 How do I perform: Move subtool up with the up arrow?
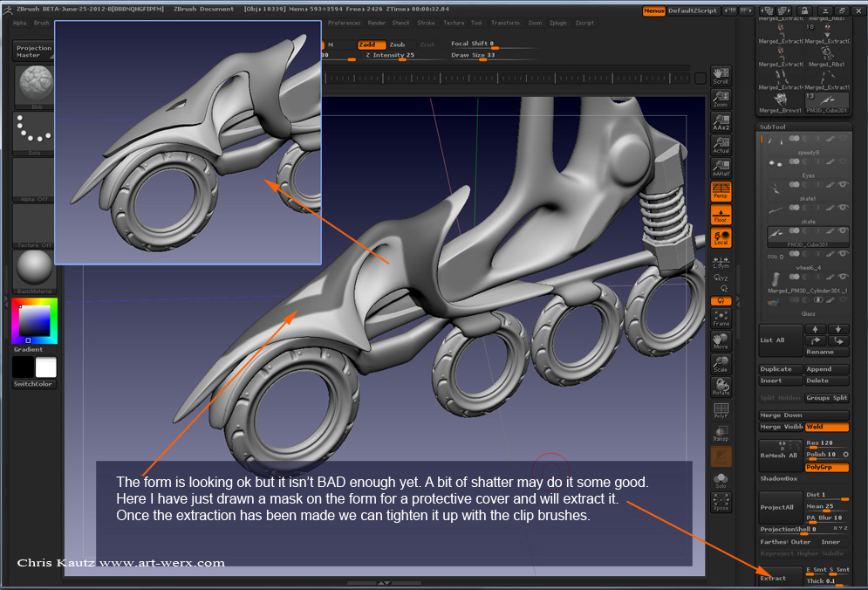tap(815, 329)
